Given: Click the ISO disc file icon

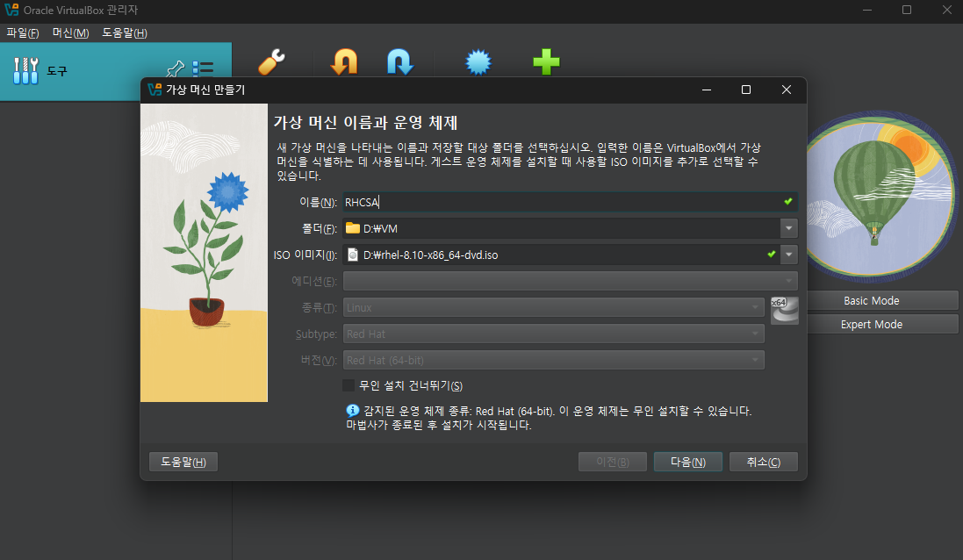Looking at the screenshot, I should [353, 255].
